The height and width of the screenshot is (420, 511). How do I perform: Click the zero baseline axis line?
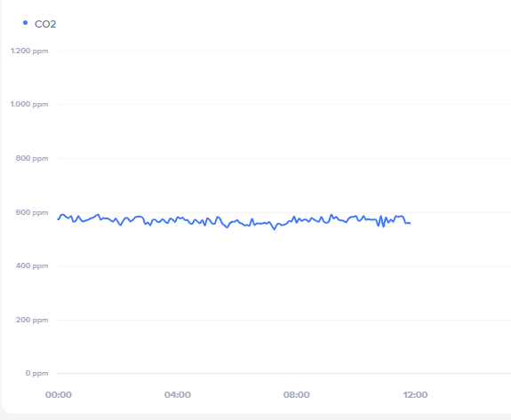283,373
